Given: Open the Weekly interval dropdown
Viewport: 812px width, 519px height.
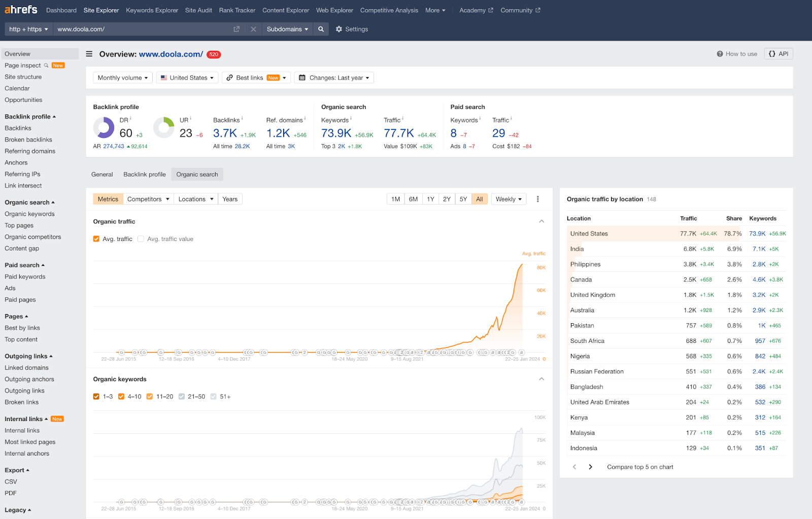Looking at the screenshot, I should coord(509,199).
